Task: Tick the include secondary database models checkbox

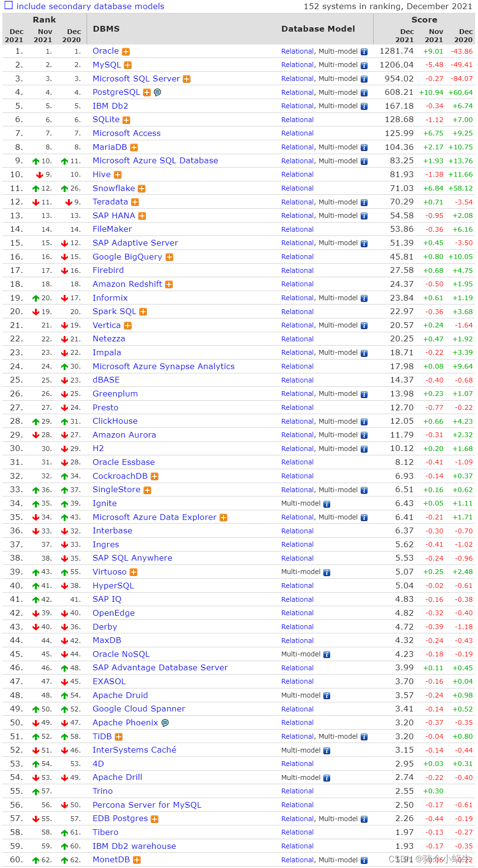Action: pos(8,6)
